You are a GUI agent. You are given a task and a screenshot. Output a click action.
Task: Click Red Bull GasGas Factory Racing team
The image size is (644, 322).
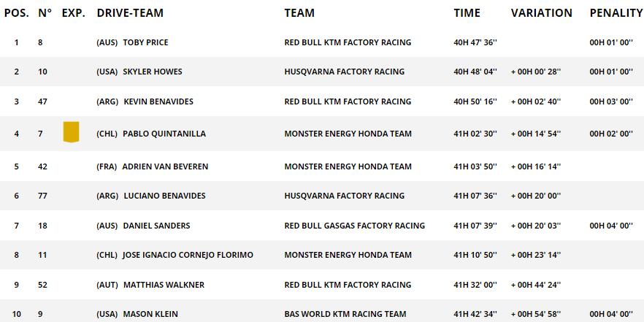tap(354, 226)
